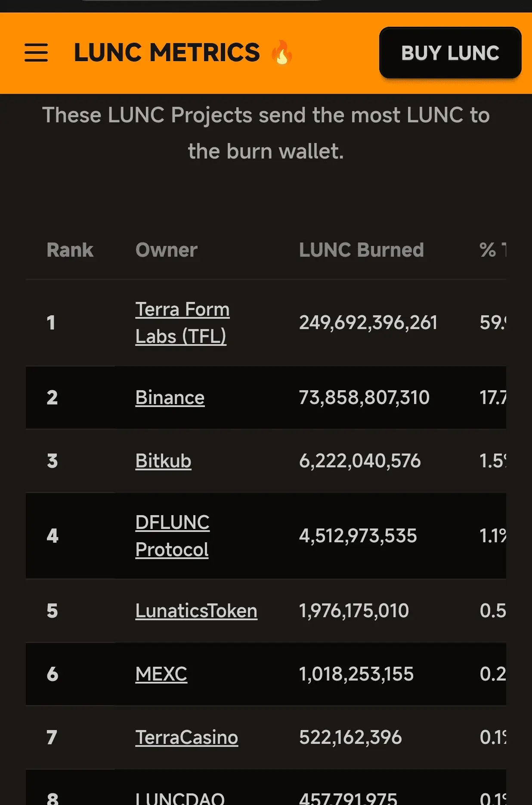Visit the Bitkub link
This screenshot has width=532, height=805.
[163, 461]
